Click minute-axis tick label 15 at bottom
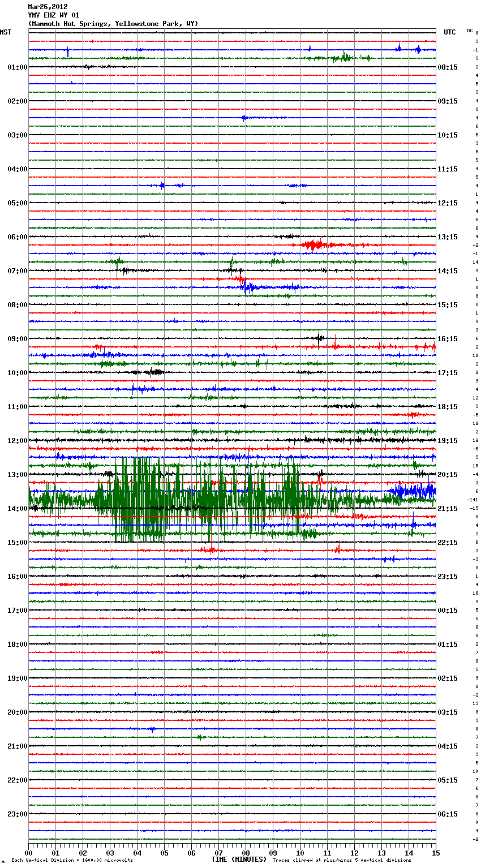 [436, 853]
